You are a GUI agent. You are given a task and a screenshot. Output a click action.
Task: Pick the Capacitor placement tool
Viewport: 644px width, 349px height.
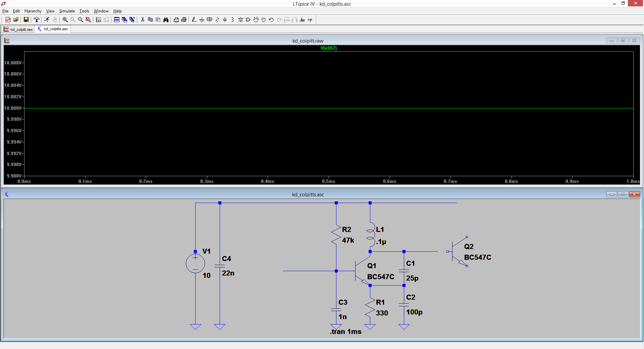pos(225,20)
